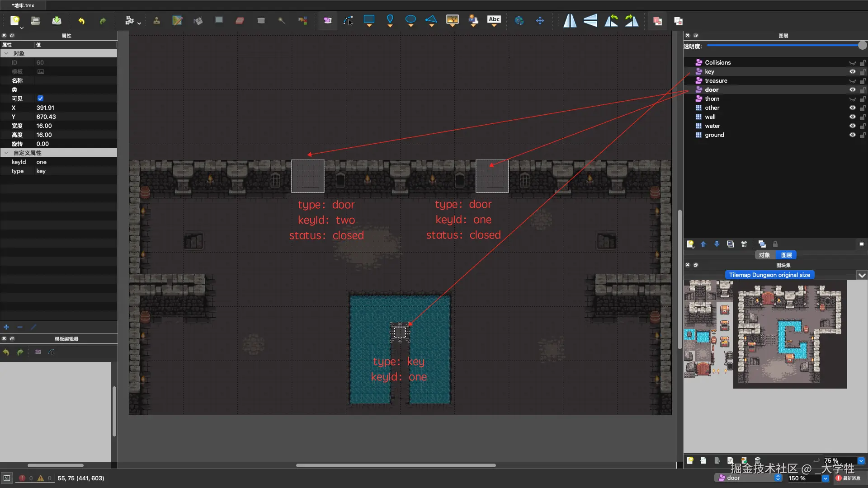Click the add property plus button
The height and width of the screenshot is (488, 868).
tap(6, 327)
